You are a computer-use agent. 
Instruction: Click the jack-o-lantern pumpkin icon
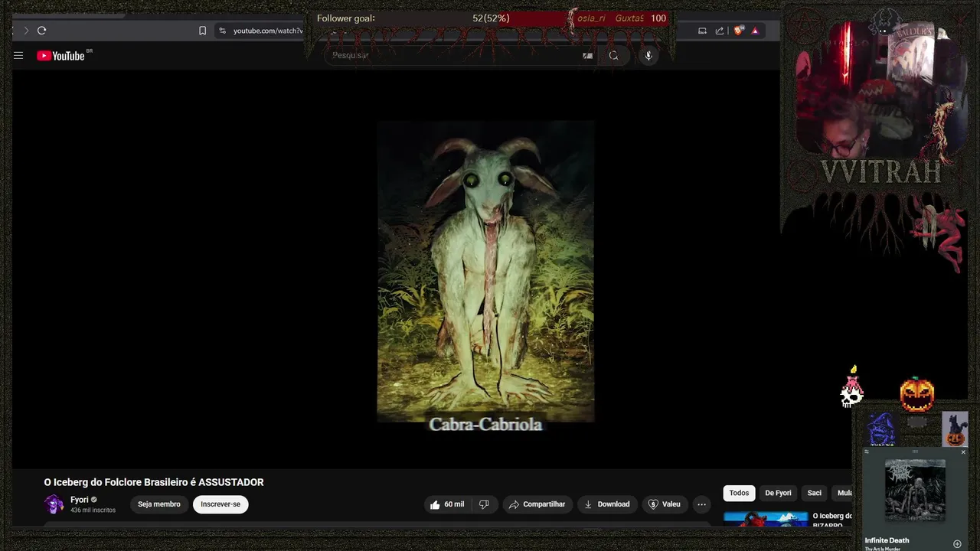coord(916,395)
